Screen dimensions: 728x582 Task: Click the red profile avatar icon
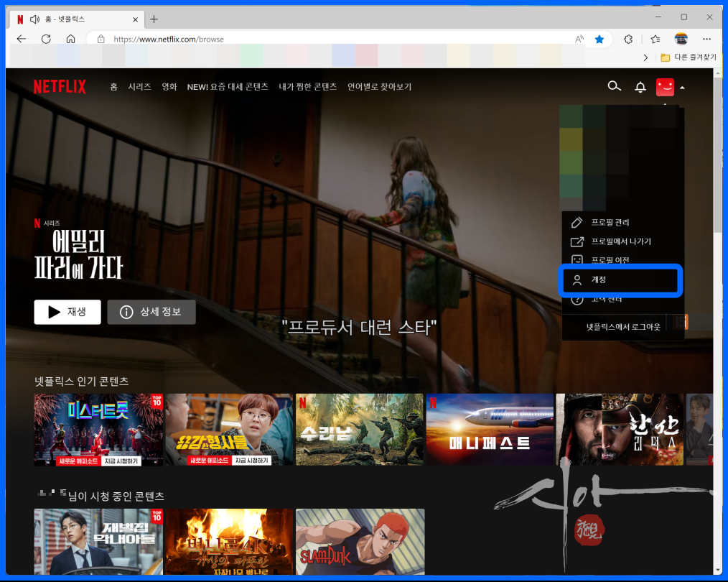[665, 87]
